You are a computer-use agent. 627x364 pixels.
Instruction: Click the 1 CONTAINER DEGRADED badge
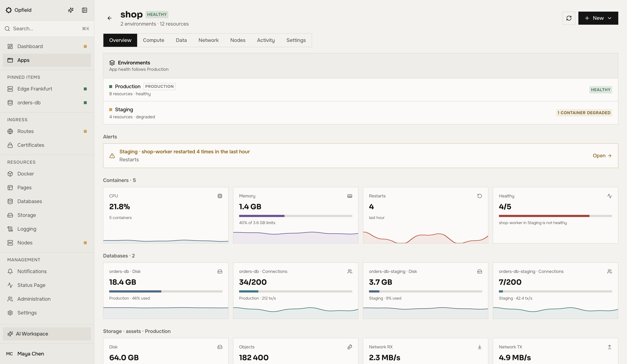tap(584, 113)
